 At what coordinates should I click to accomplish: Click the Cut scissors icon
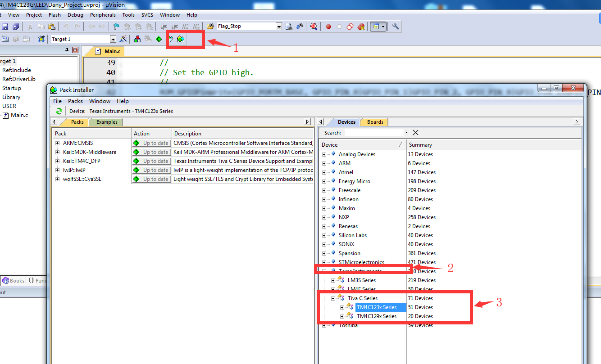point(30,27)
